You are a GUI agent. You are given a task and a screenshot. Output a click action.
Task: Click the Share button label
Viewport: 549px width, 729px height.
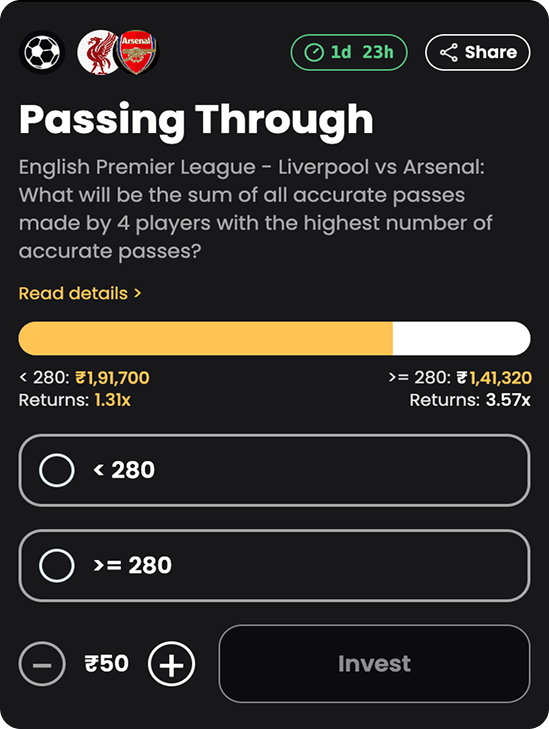[x=490, y=52]
